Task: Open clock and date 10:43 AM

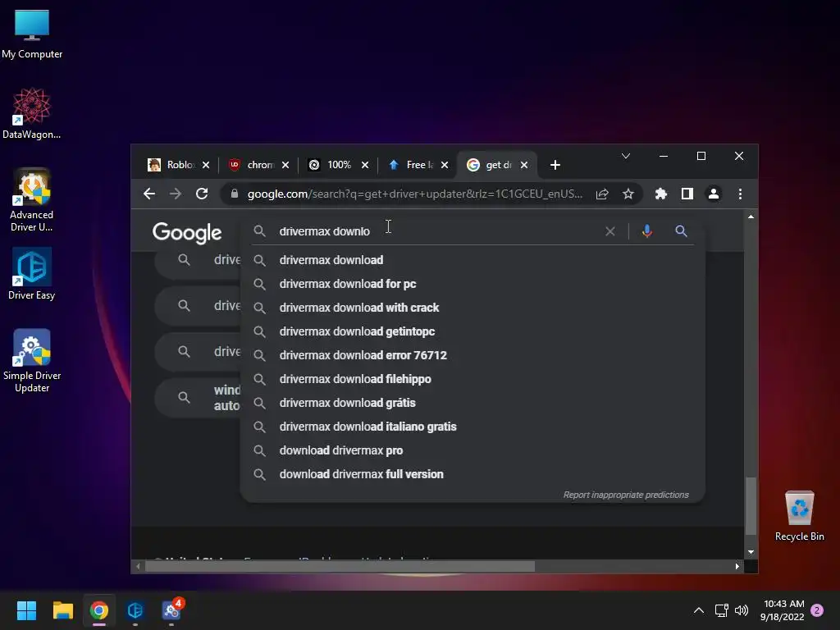Action: 782,610
